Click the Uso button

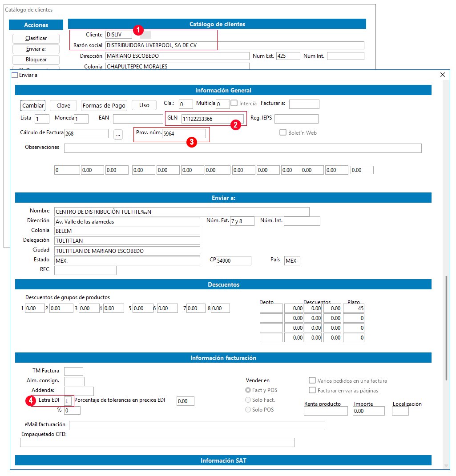[144, 105]
